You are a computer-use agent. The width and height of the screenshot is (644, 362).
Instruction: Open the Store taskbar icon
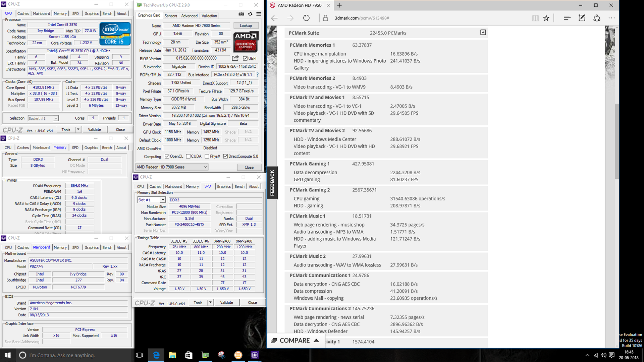[x=189, y=355]
